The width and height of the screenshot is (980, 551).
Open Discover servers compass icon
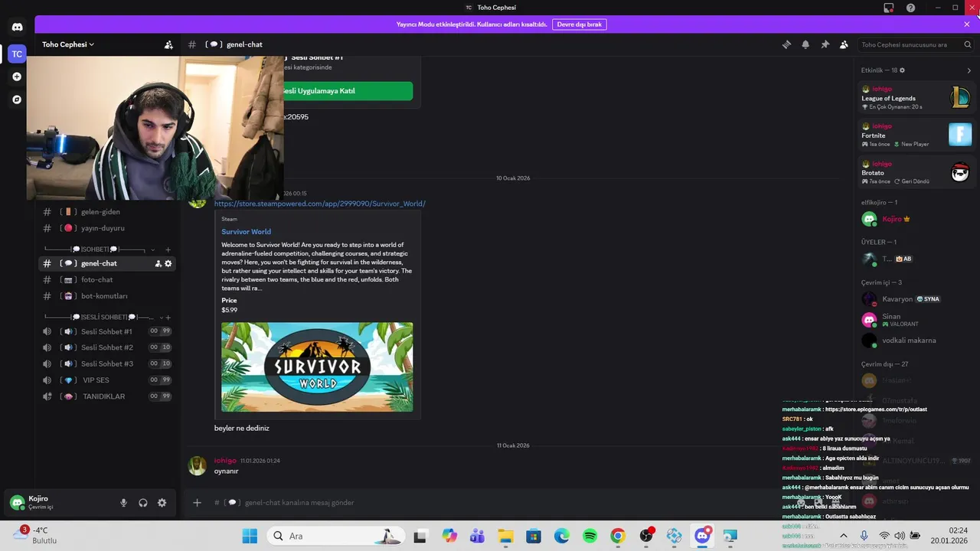click(x=17, y=99)
